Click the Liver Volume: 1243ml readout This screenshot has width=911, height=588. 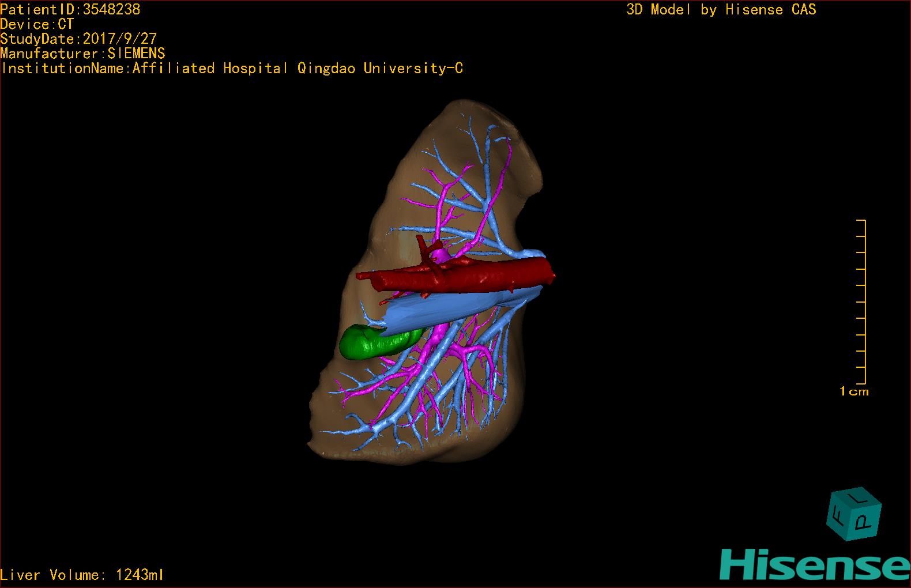pyautogui.click(x=82, y=575)
